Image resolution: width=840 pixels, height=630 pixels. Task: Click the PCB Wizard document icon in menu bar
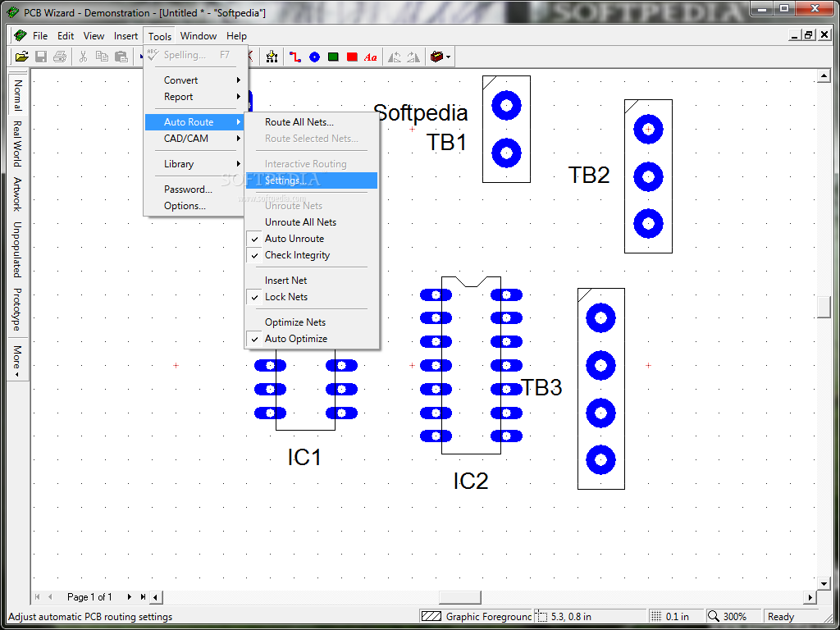[x=21, y=36]
